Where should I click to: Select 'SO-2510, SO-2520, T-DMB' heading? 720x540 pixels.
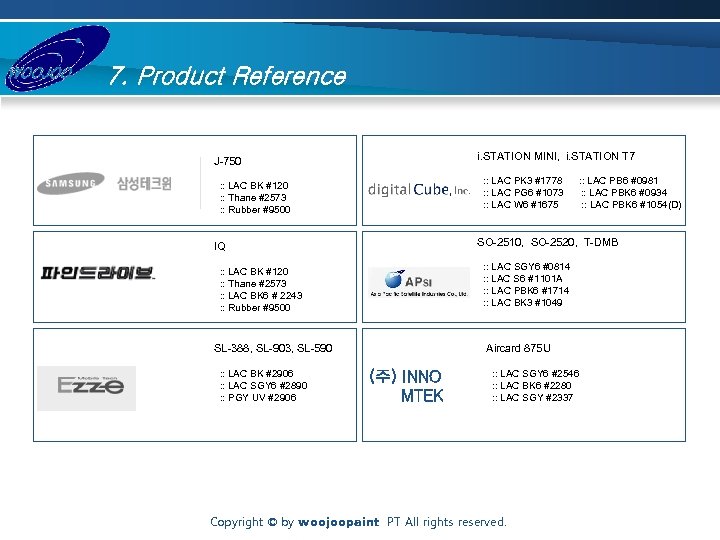(547, 242)
